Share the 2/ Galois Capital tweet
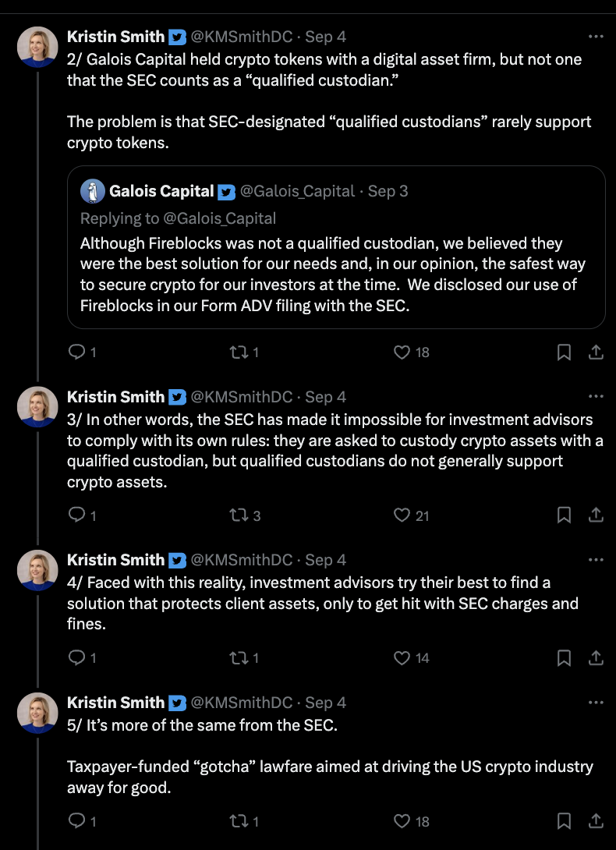616x850 pixels. [595, 352]
